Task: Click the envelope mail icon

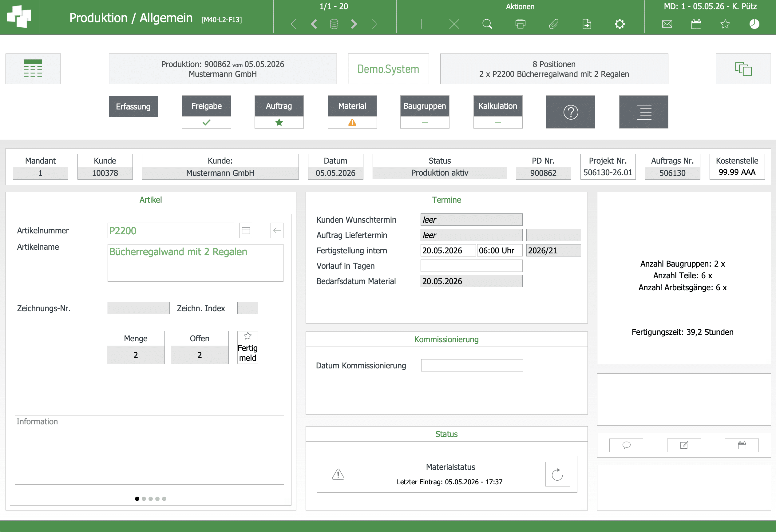Action: tap(667, 24)
